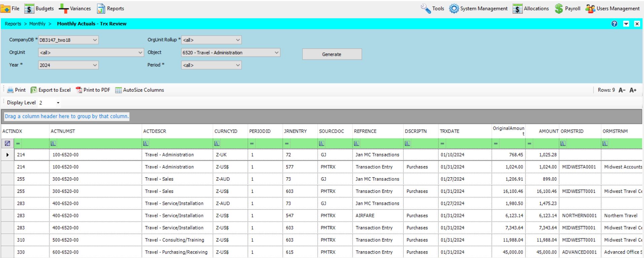
Task: Click the ACTINDX filter condition icon
Action: (x=18, y=143)
